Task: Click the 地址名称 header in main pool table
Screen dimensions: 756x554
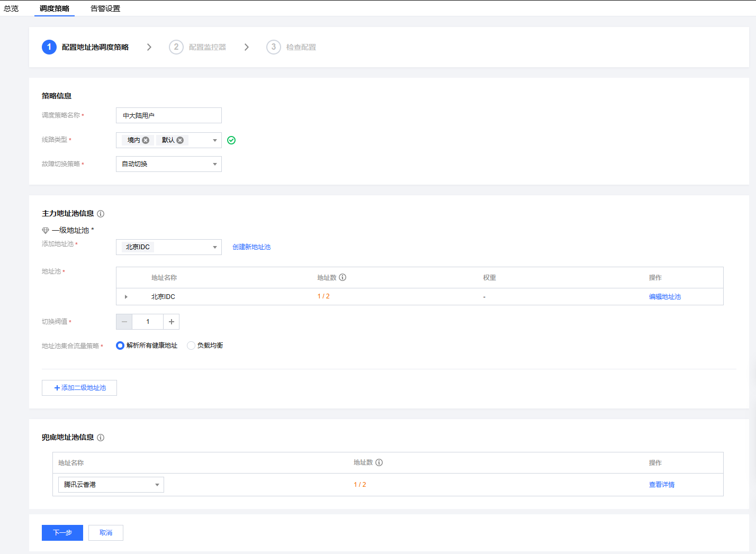Action: coord(164,278)
